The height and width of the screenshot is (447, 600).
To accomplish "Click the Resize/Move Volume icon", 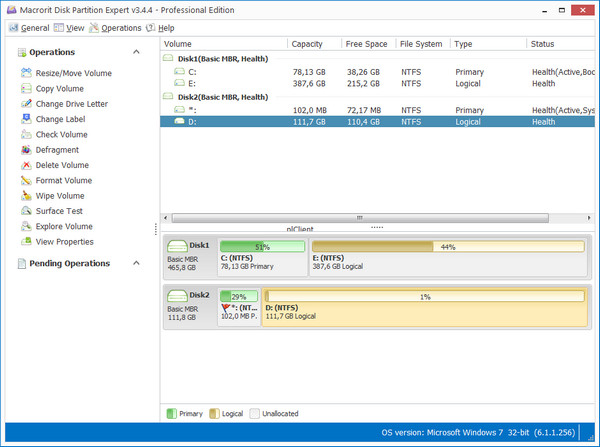I will point(26,73).
